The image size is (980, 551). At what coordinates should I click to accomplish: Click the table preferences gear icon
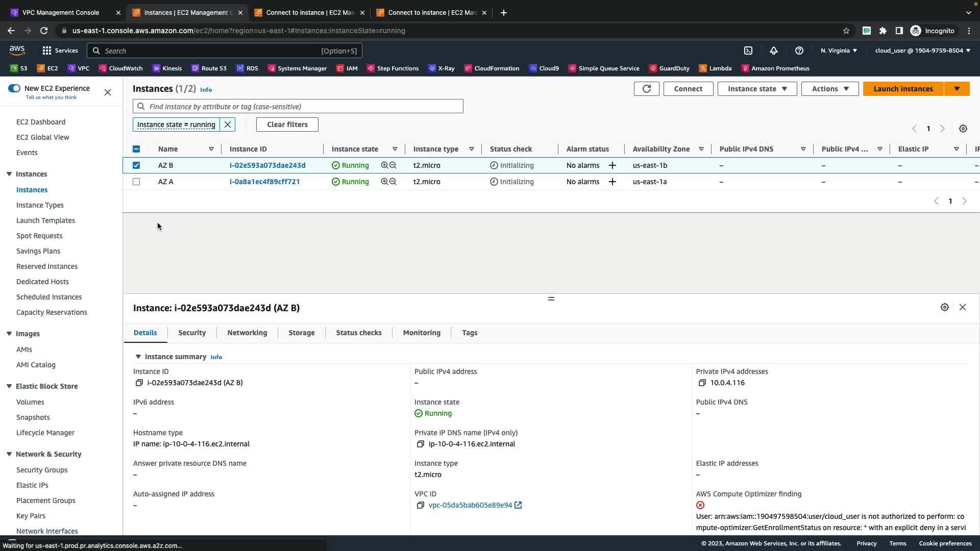click(963, 129)
